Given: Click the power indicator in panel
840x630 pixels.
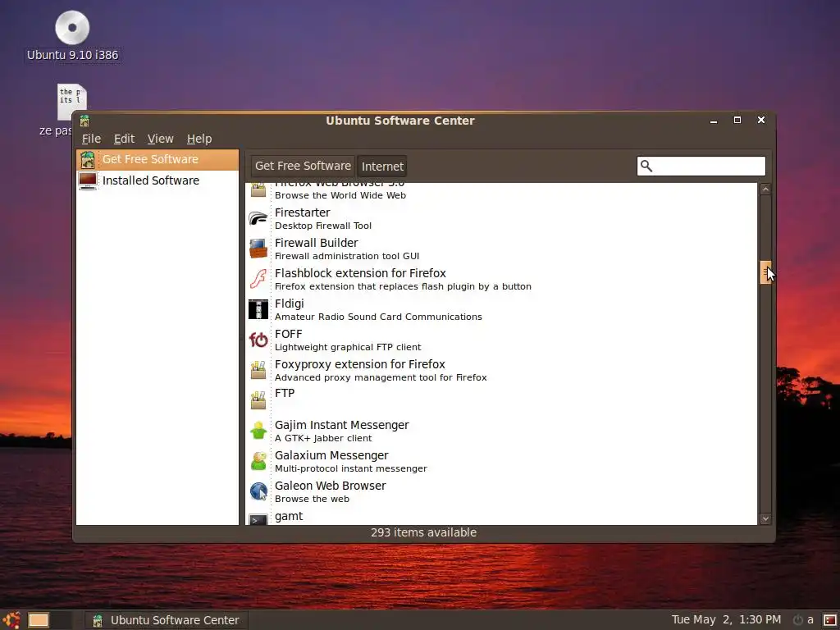Looking at the screenshot, I should [x=797, y=620].
